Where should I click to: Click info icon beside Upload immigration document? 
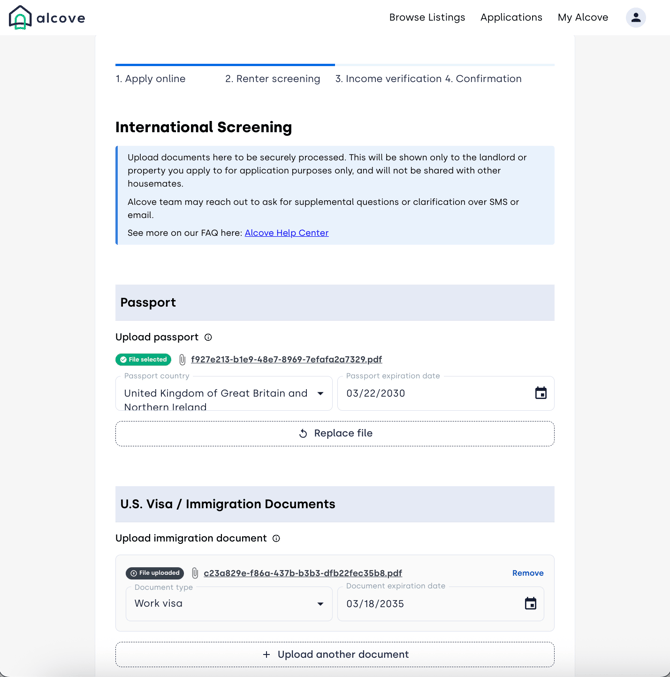(276, 539)
